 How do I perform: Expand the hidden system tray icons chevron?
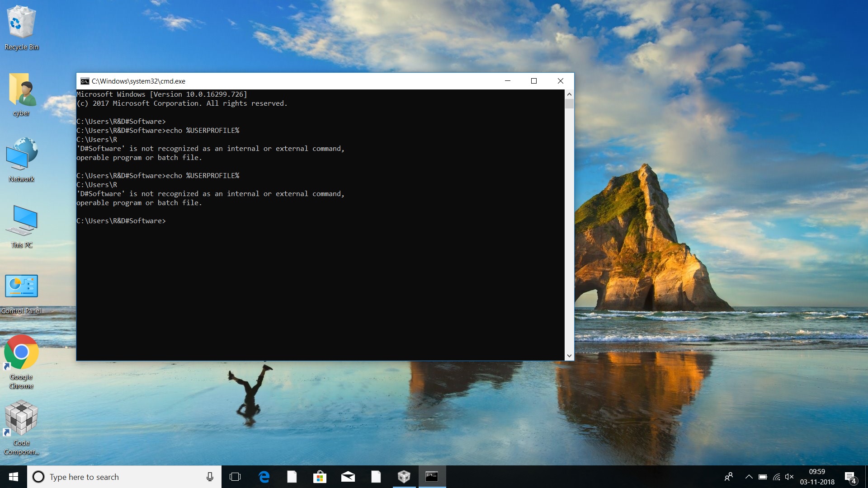(x=749, y=477)
